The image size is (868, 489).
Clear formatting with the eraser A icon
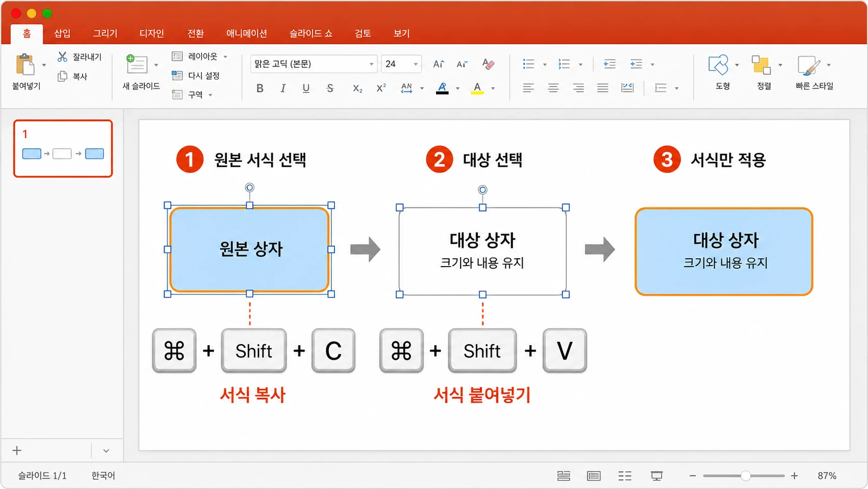pyautogui.click(x=487, y=64)
